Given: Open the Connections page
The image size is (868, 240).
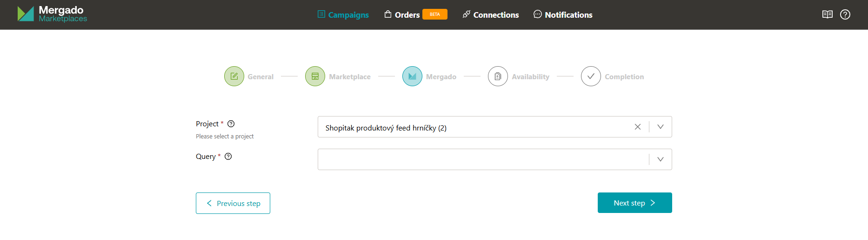Looking at the screenshot, I should click(x=491, y=15).
